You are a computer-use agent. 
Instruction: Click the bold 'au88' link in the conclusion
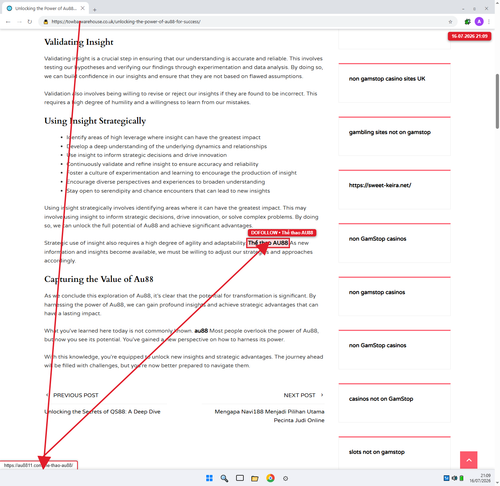tap(201, 331)
